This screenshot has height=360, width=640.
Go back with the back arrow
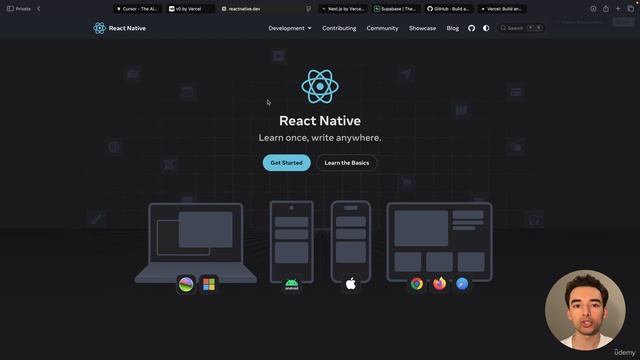pos(38,9)
